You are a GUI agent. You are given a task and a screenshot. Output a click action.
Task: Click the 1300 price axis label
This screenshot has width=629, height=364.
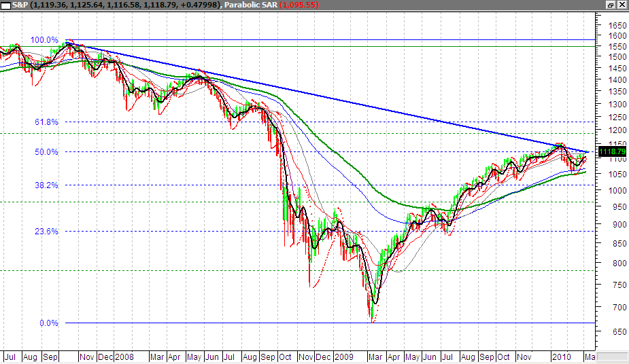pos(617,104)
